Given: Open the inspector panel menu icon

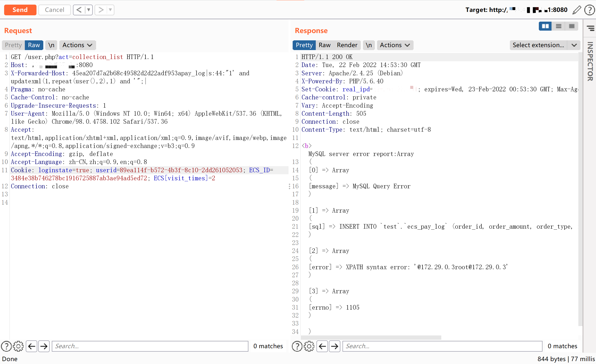Looking at the screenshot, I should 590,28.
